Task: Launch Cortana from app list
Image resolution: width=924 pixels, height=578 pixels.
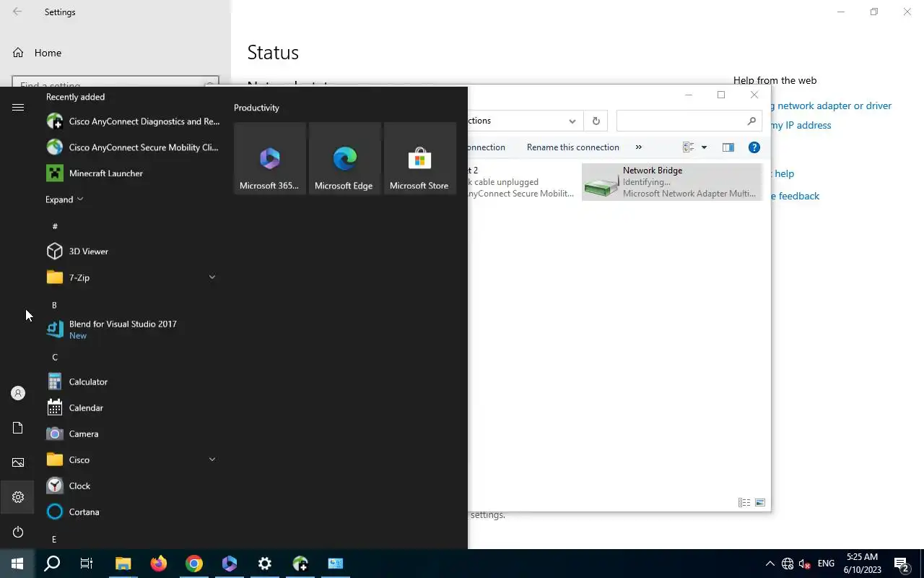Action: click(133, 512)
